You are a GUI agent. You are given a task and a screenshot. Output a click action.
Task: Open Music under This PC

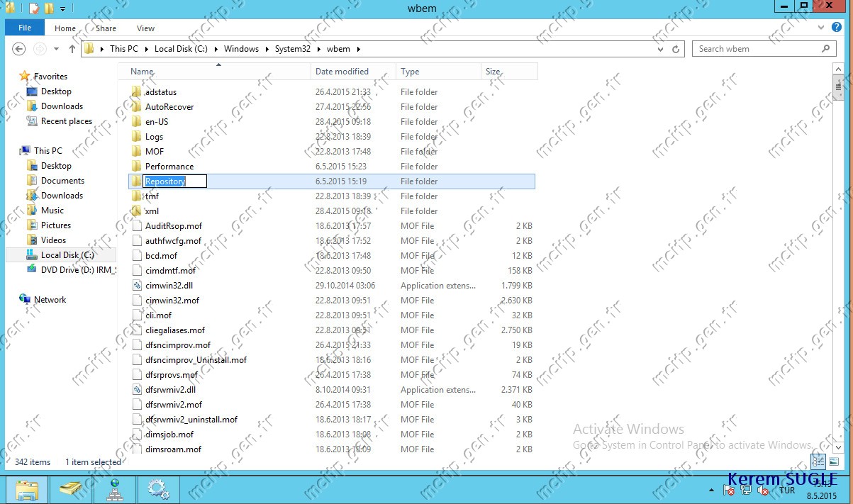[52, 211]
